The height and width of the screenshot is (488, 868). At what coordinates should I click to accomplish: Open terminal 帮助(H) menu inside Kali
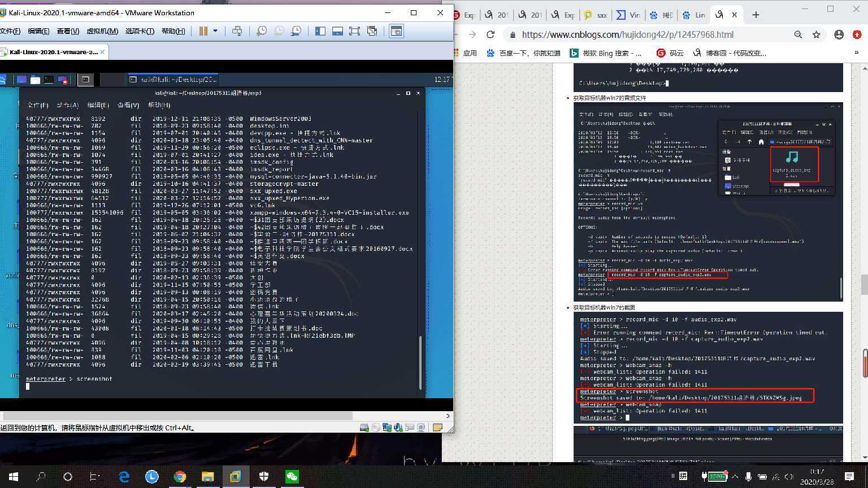pos(158,105)
